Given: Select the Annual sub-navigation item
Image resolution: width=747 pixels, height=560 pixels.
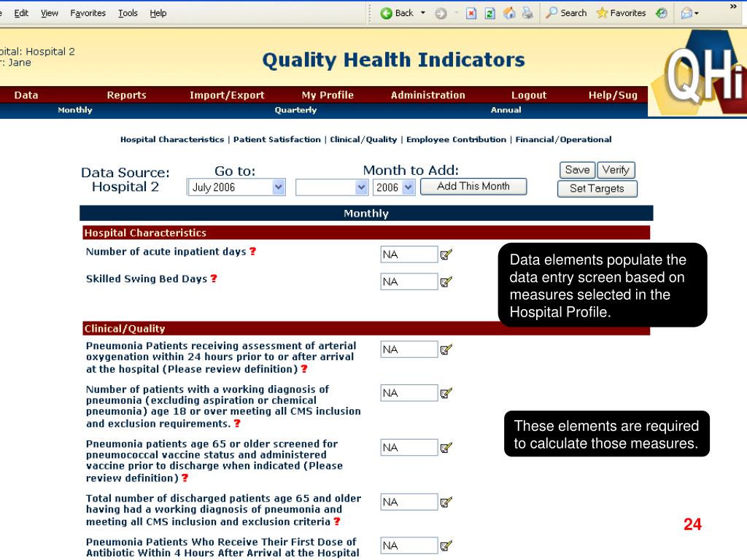Looking at the screenshot, I should (506, 110).
